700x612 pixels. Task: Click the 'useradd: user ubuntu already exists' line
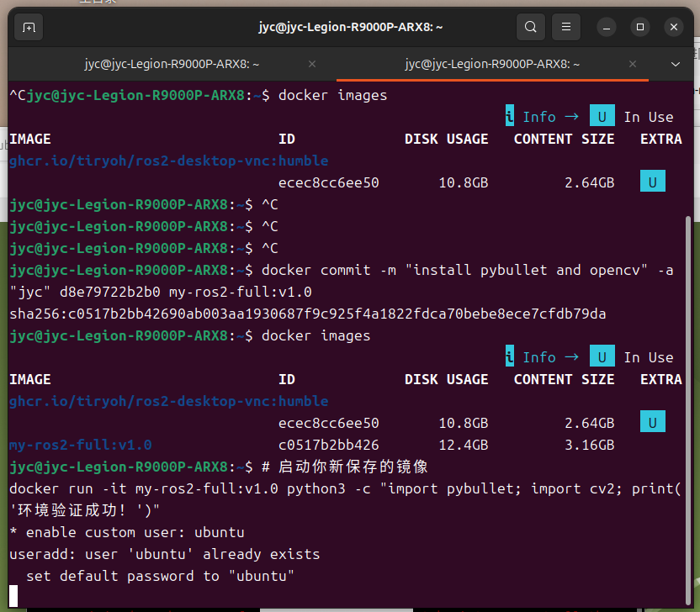click(165, 554)
